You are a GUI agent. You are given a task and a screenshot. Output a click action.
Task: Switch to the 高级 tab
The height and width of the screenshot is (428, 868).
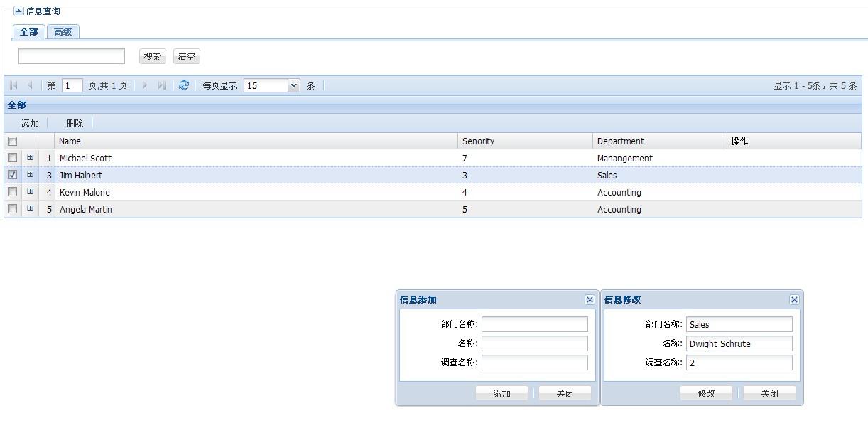(63, 32)
